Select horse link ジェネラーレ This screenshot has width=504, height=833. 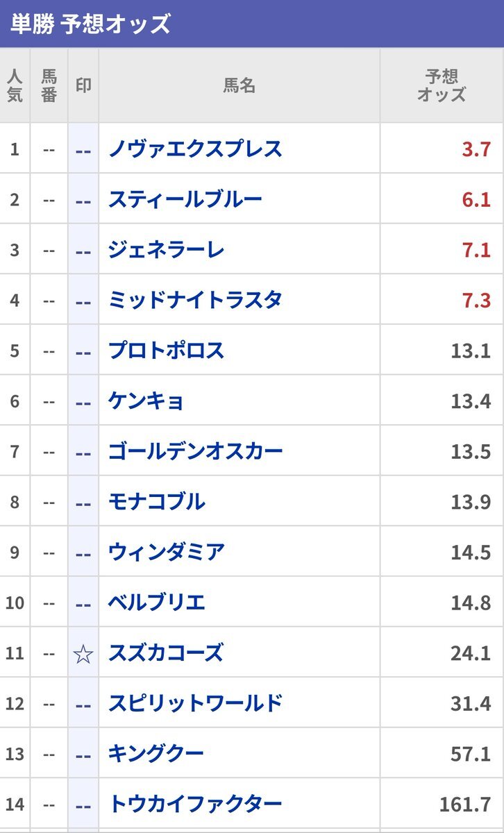click(x=166, y=250)
